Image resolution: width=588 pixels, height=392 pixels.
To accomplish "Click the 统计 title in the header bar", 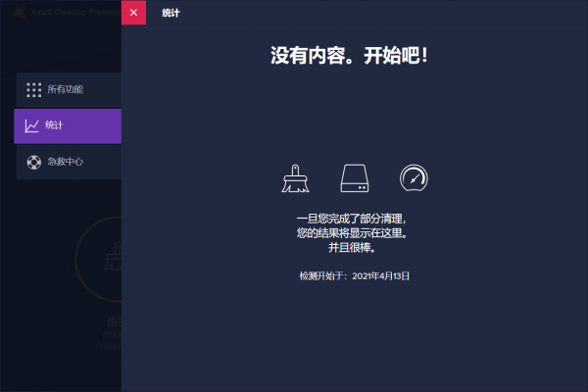I will [x=171, y=13].
